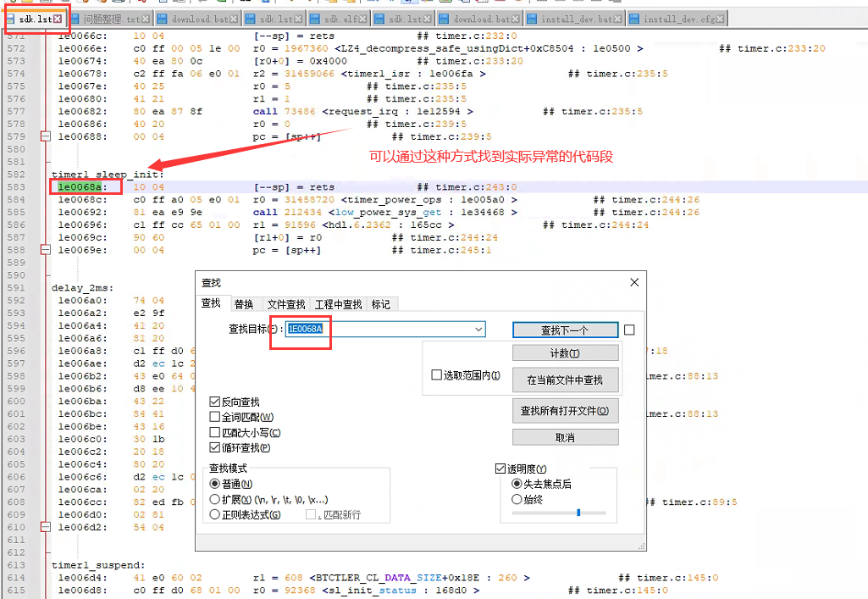Click the 查找所有打开文件 button
The height and width of the screenshot is (599, 868).
[565, 411]
